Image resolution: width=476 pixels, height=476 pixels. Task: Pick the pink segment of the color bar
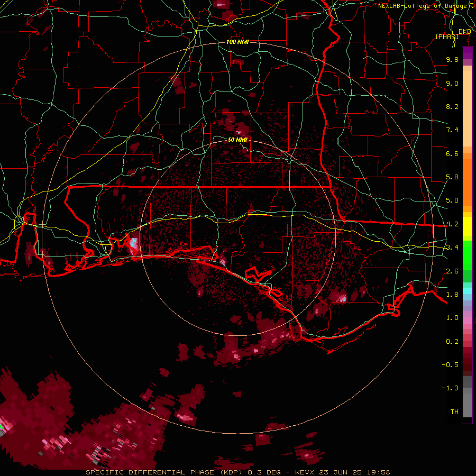tap(467, 321)
